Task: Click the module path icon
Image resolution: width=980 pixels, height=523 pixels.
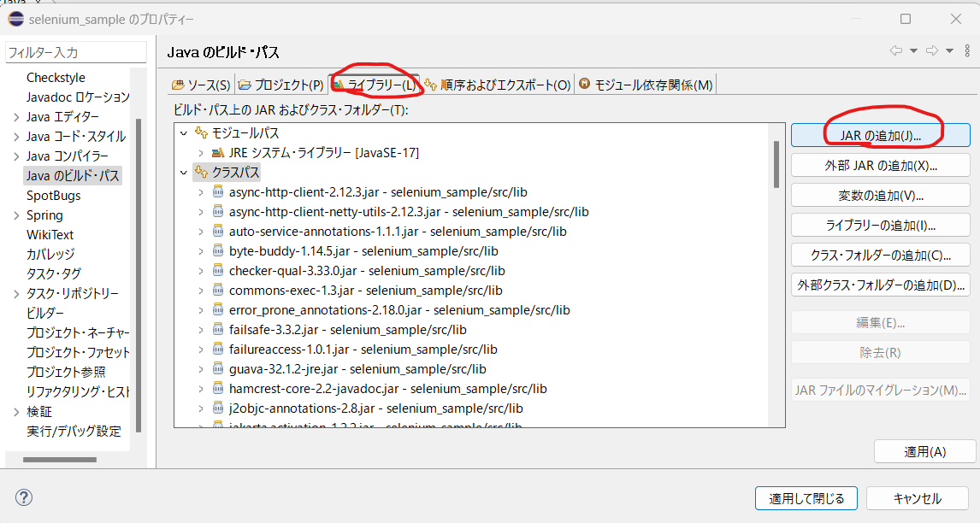Action: [201, 132]
